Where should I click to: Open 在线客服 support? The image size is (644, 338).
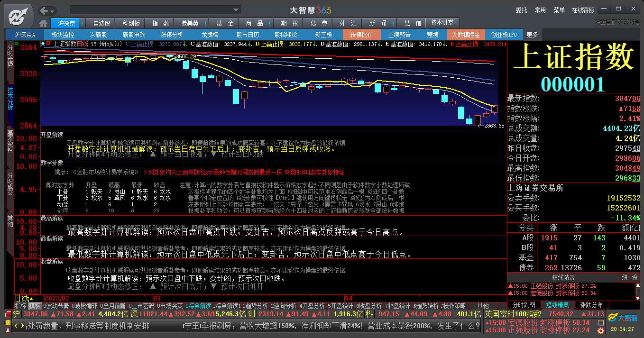(x=583, y=10)
